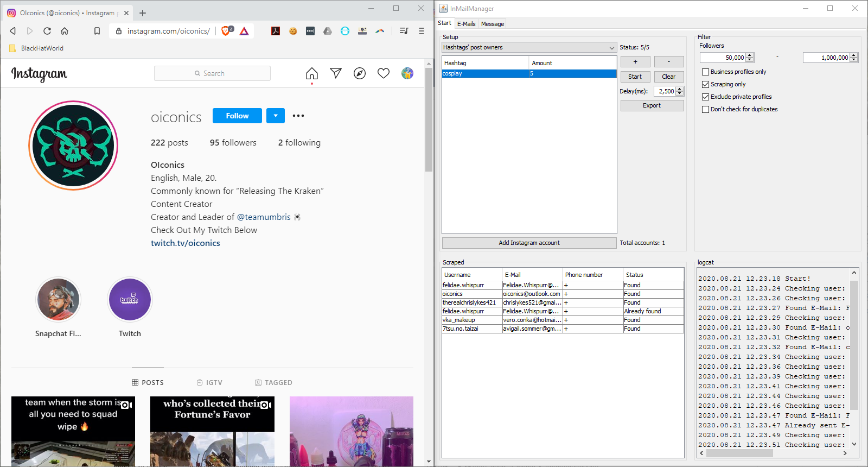Open Instagram direct messages icon
Screen dimensions: 868x467
[336, 73]
